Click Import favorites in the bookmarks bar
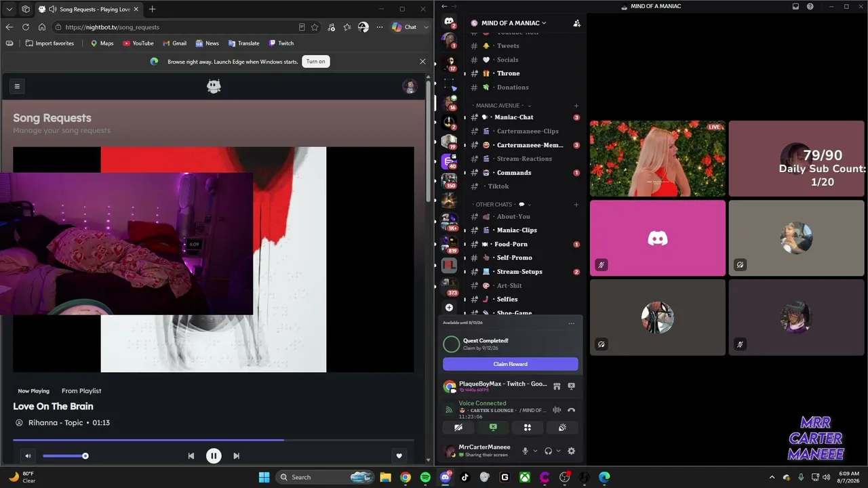 click(x=50, y=43)
